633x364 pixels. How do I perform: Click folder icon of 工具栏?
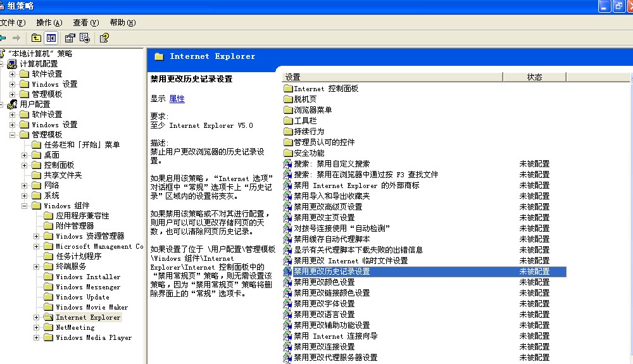coord(288,121)
